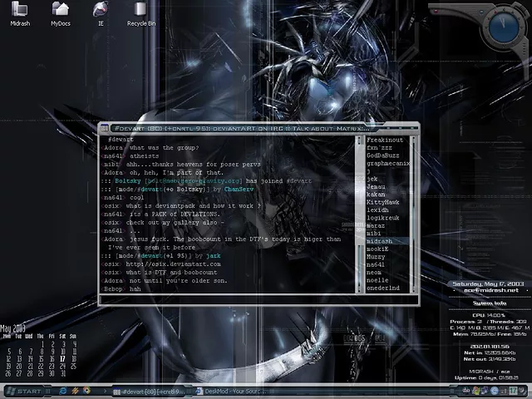The width and height of the screenshot is (532, 399).
Task: Select user na641 in nick list
Action: point(376,264)
